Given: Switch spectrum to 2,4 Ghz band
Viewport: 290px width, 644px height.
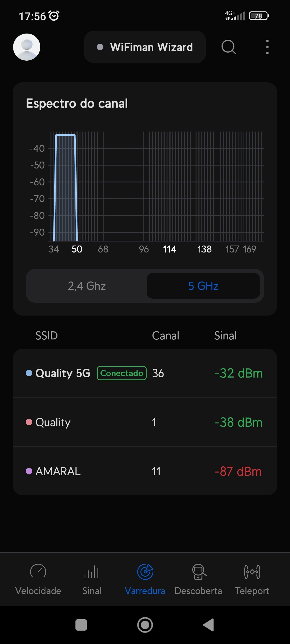Looking at the screenshot, I should coord(87,286).
